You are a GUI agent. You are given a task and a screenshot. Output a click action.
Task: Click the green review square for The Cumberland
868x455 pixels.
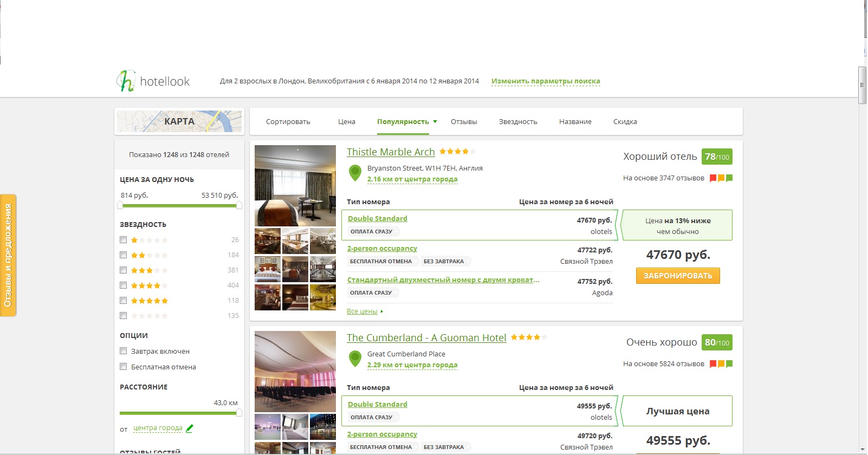point(729,364)
